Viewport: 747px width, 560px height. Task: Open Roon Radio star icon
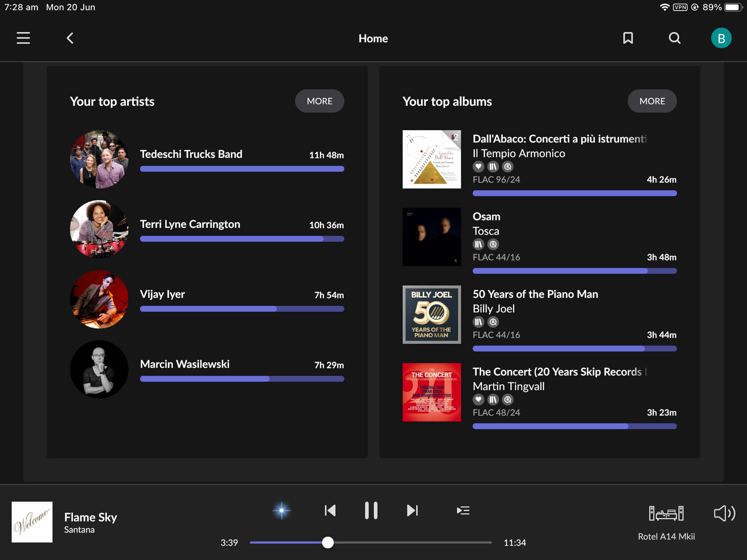pyautogui.click(x=282, y=510)
